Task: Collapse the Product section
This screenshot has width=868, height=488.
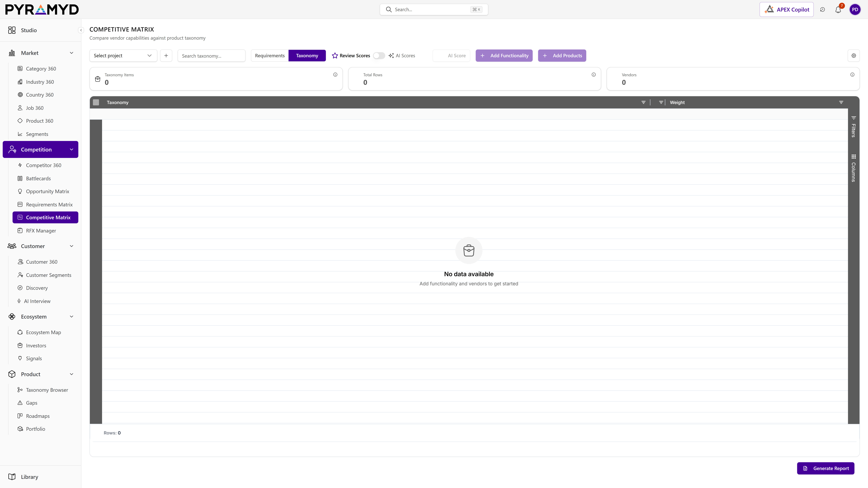Action: [x=71, y=374]
